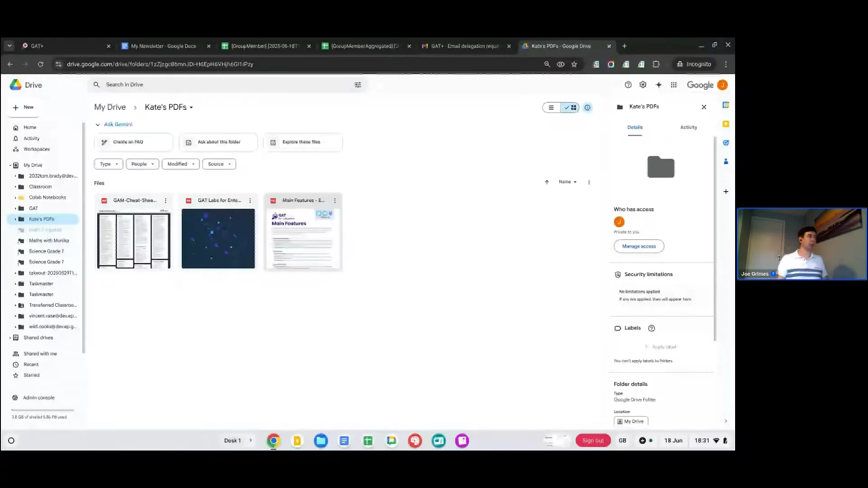Image resolution: width=868 pixels, height=488 pixels.
Task: Toggle the view details info button
Action: pos(587,108)
